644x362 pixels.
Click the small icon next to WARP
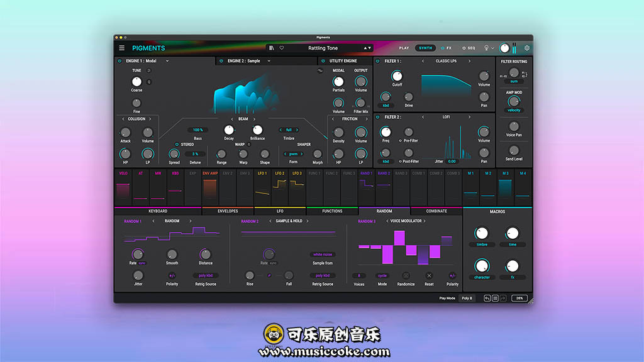pos(249,145)
